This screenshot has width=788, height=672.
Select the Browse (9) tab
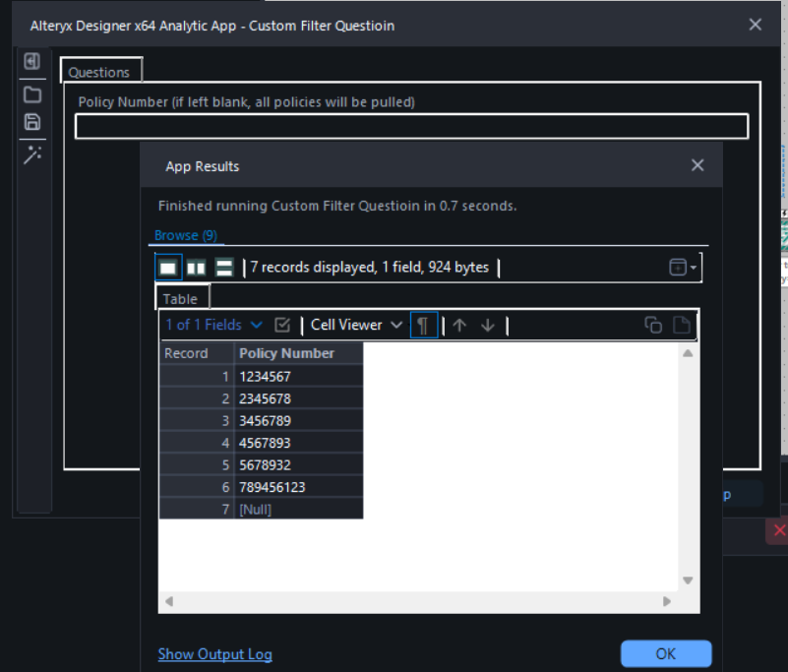(186, 235)
